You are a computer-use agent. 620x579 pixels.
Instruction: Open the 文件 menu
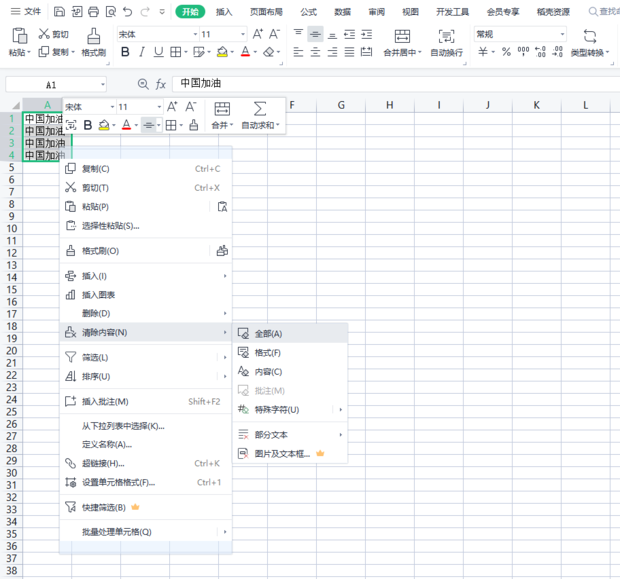[26, 11]
